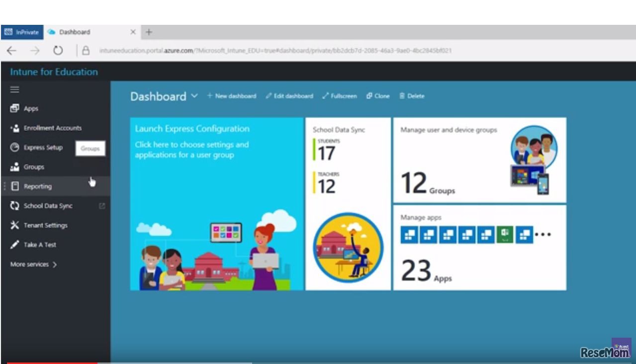Clone the dashboard
The width and height of the screenshot is (636, 364).
(378, 96)
